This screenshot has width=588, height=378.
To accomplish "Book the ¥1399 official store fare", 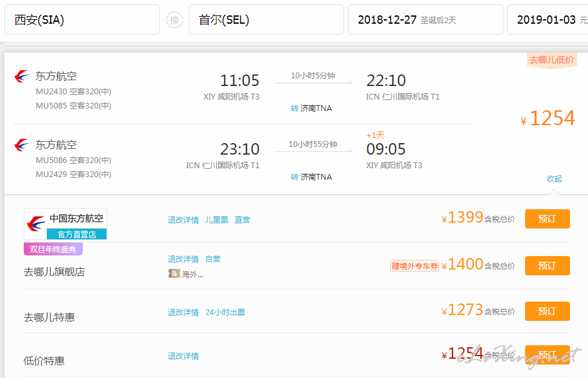I will point(547,219).
